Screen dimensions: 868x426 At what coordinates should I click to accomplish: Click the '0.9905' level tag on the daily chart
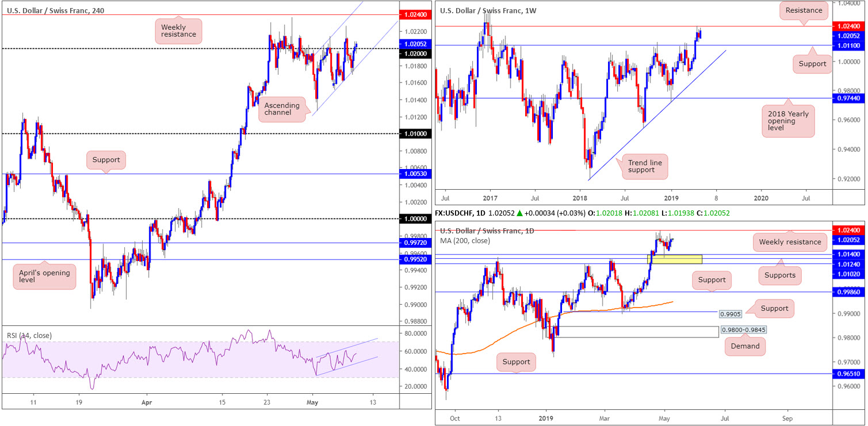731,314
